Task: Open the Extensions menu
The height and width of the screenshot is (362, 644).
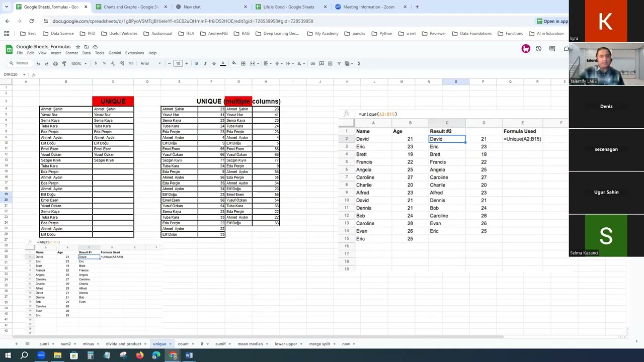Action: click(134, 53)
